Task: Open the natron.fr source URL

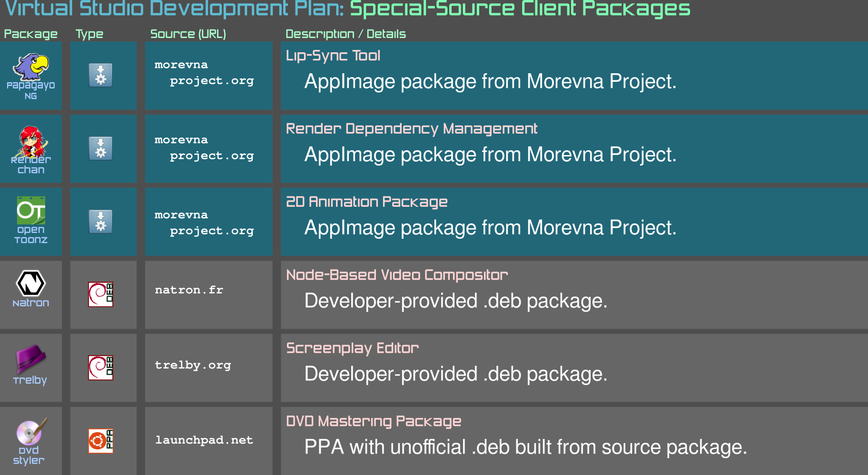Action: pyautogui.click(x=189, y=290)
